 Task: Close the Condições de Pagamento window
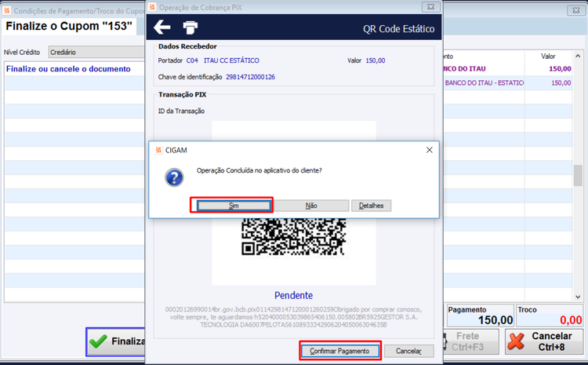point(576,10)
